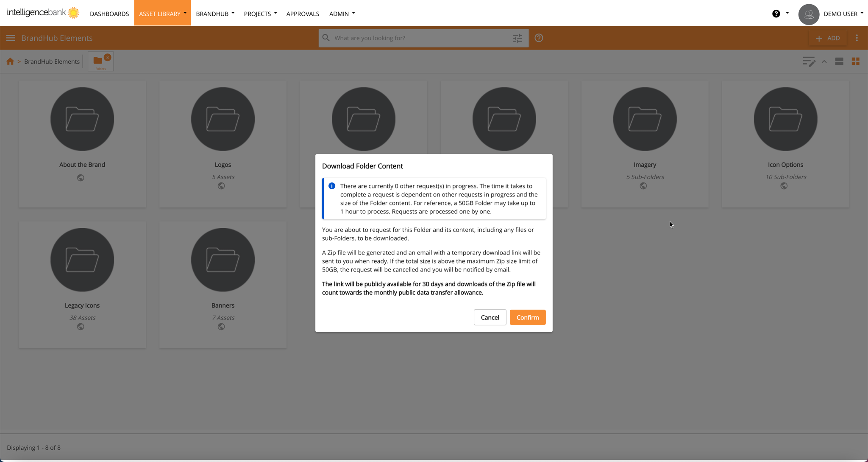The height and width of the screenshot is (462, 868).
Task: Open the three-dot more options menu
Action: click(857, 38)
